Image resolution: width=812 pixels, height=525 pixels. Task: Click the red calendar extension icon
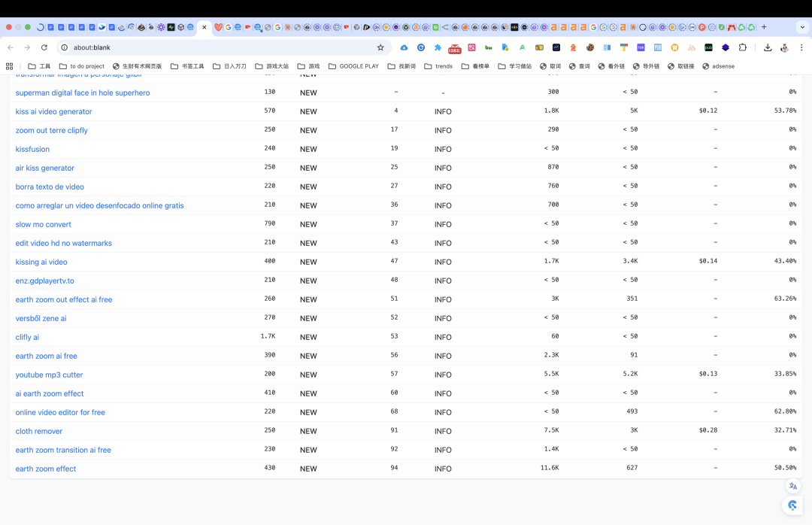click(x=455, y=48)
